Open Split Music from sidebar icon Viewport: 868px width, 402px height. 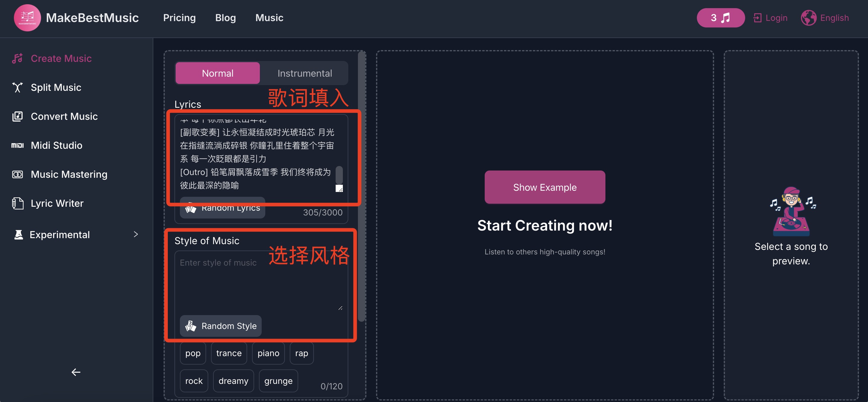[17, 88]
